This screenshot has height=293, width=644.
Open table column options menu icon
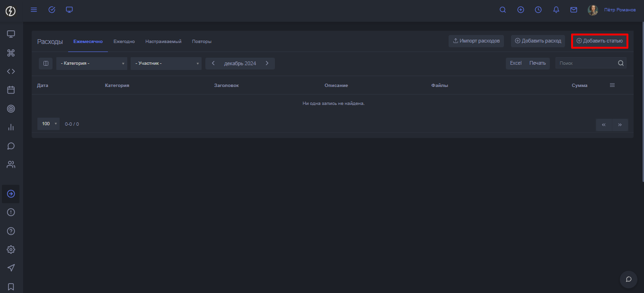612,86
